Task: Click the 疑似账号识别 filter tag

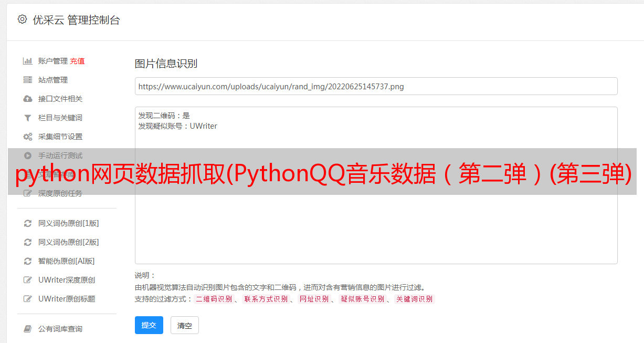Action: 362,299
